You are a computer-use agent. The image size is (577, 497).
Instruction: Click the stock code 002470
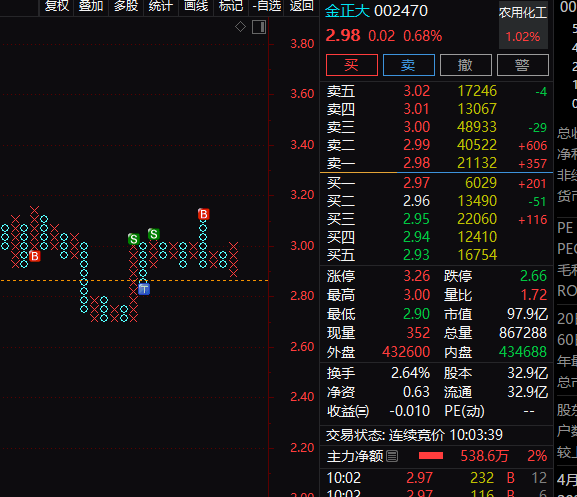click(401, 11)
